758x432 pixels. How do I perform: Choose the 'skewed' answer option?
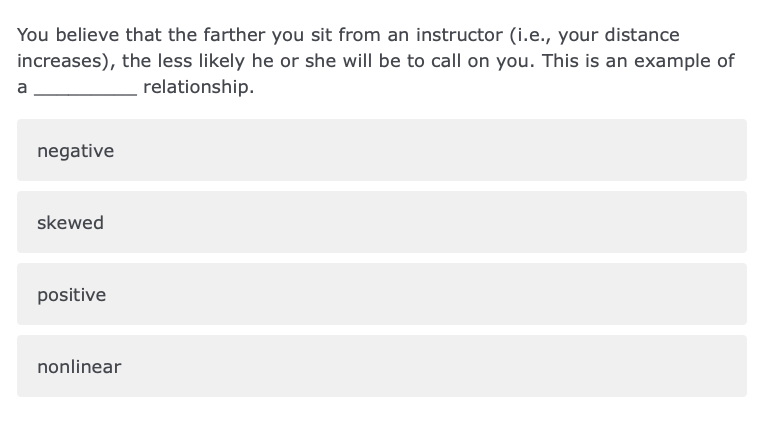point(382,222)
